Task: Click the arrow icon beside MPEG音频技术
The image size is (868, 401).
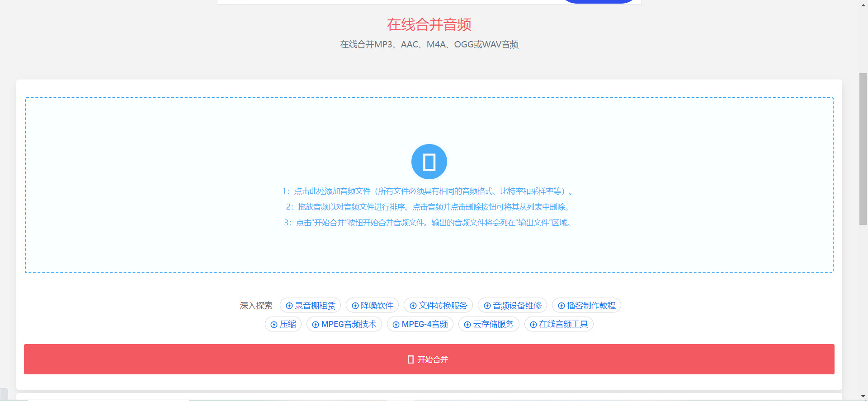Action: (316, 324)
